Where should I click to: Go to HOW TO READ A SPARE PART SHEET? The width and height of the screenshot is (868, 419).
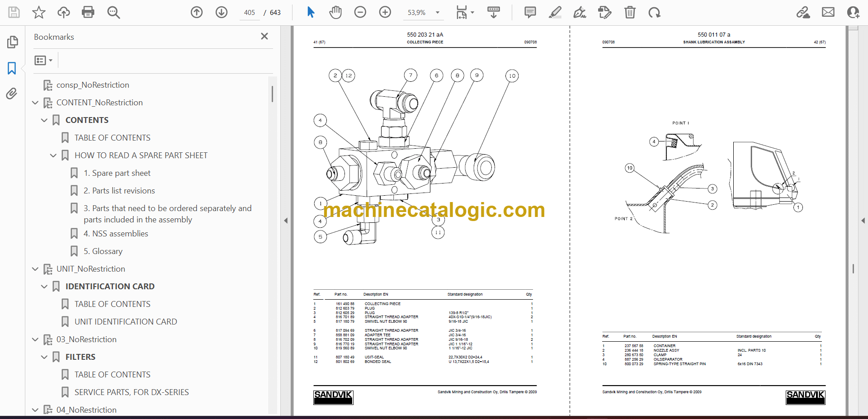[x=141, y=155]
